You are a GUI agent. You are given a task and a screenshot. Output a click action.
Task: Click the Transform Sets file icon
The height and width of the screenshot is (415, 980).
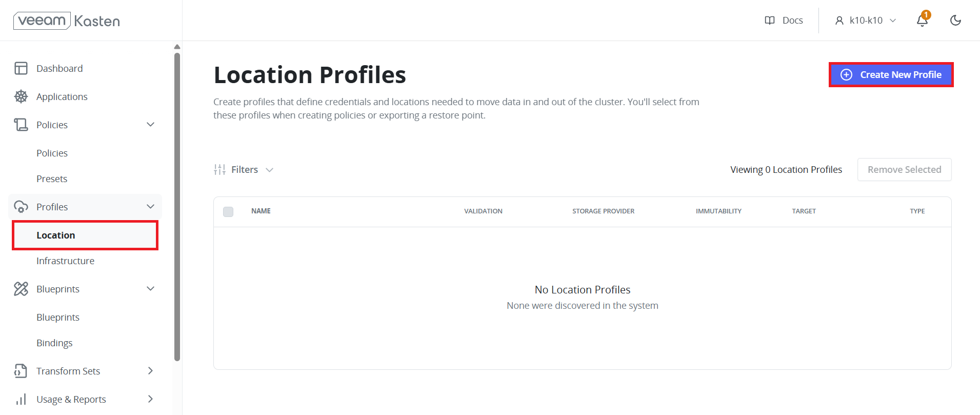tap(21, 371)
